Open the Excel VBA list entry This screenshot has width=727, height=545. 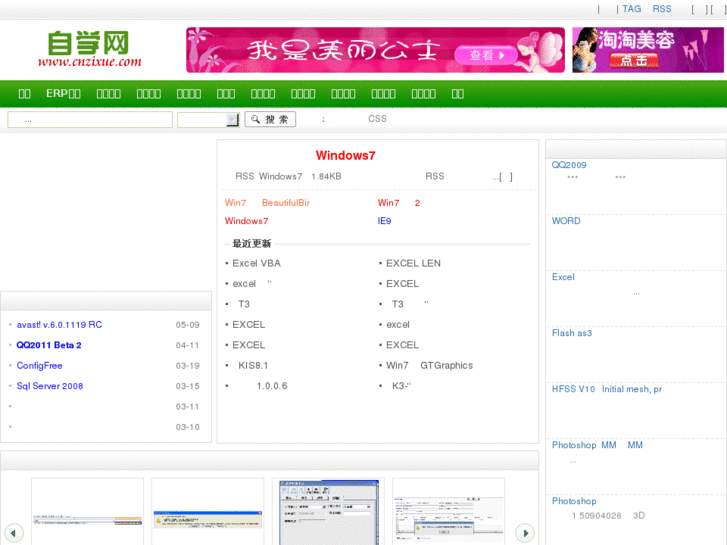point(256,263)
